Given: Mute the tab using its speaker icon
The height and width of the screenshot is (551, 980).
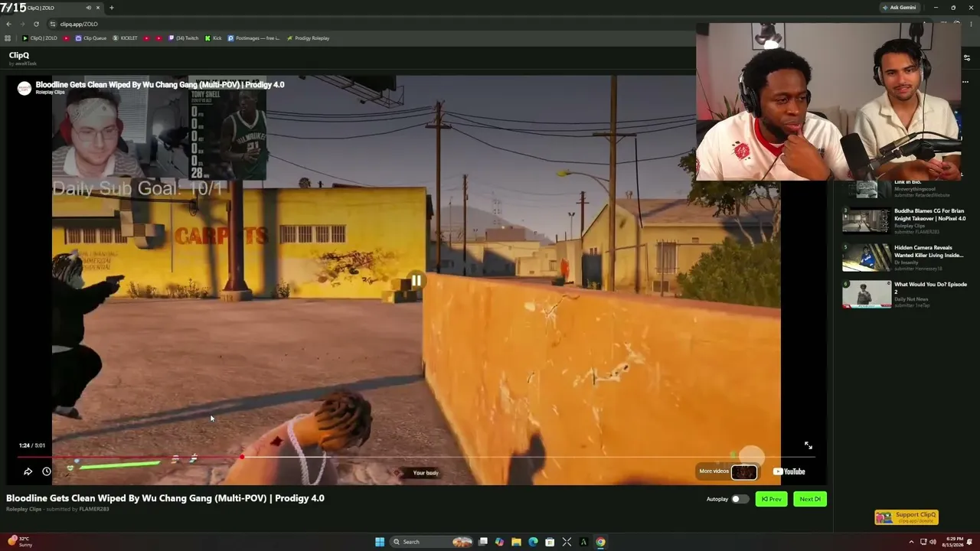Looking at the screenshot, I should pos(88,8).
